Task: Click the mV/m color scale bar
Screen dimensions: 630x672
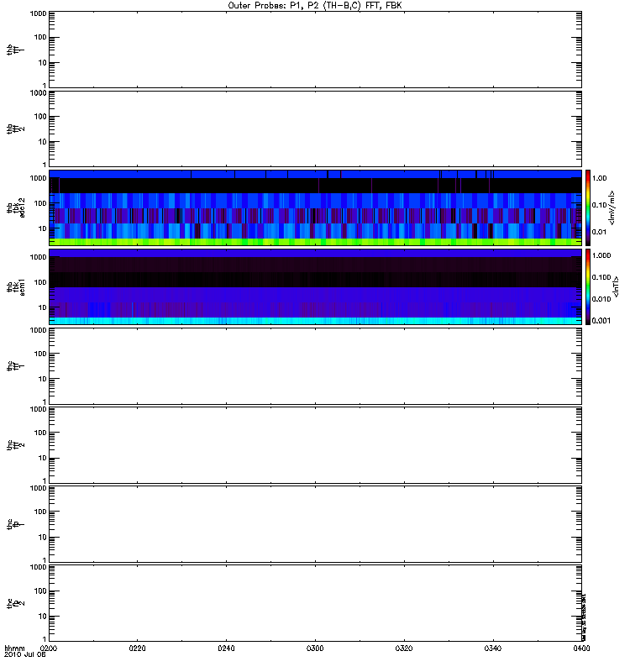Action: [588, 207]
